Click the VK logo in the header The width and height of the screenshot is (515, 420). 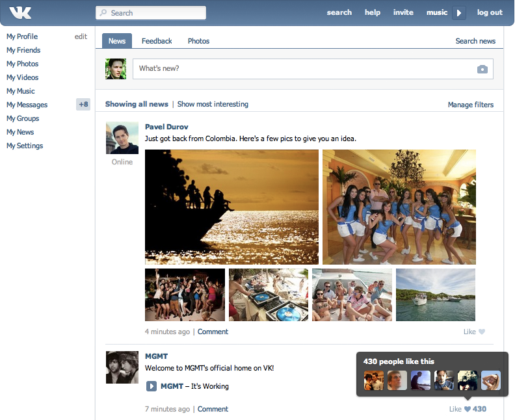pyautogui.click(x=20, y=13)
